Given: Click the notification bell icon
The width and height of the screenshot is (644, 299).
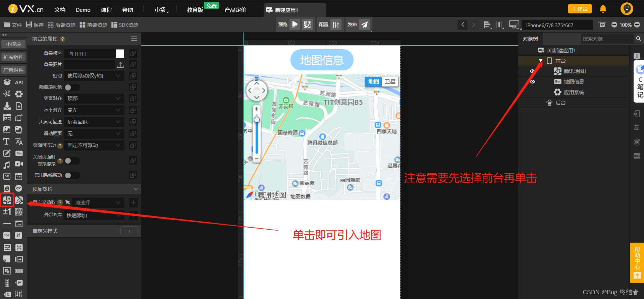Looking at the screenshot, I should point(603,9).
